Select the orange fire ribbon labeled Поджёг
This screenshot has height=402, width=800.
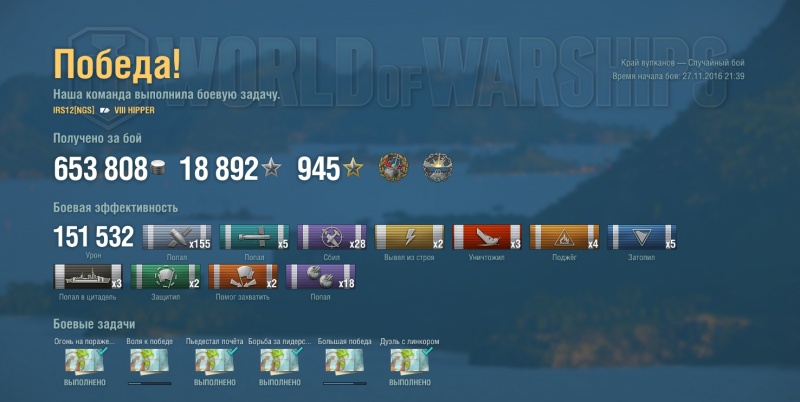point(564,237)
